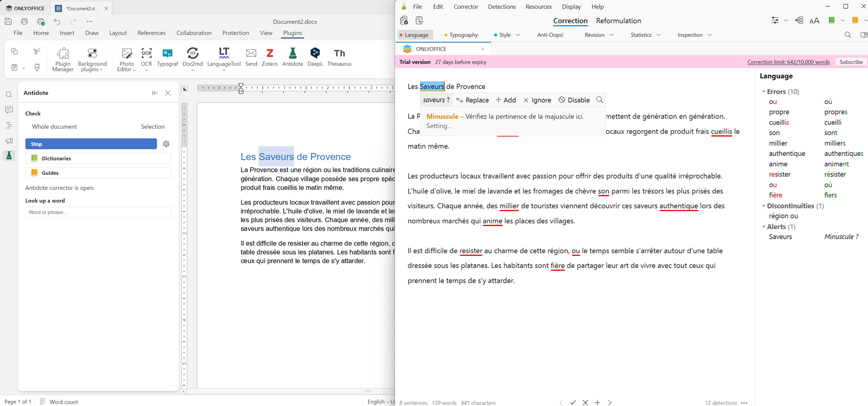Expand the Style filter dropdown arrow
The height and width of the screenshot is (406, 868).
518,35
